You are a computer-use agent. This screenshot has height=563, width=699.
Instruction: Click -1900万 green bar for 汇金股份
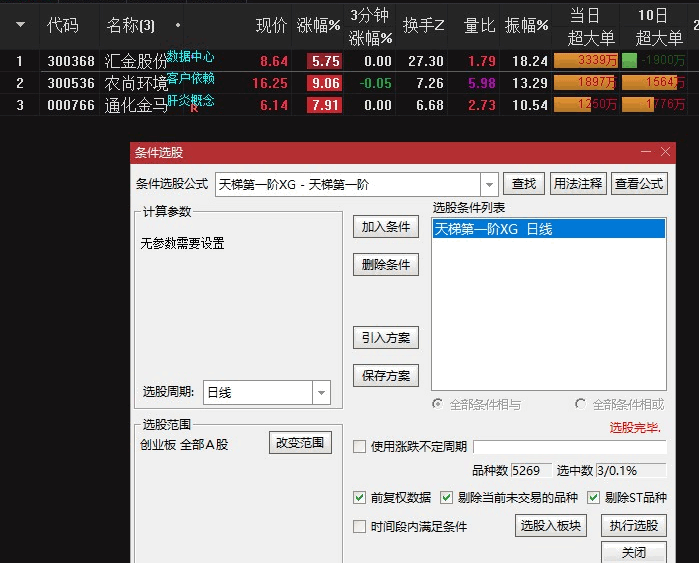pyautogui.click(x=629, y=61)
